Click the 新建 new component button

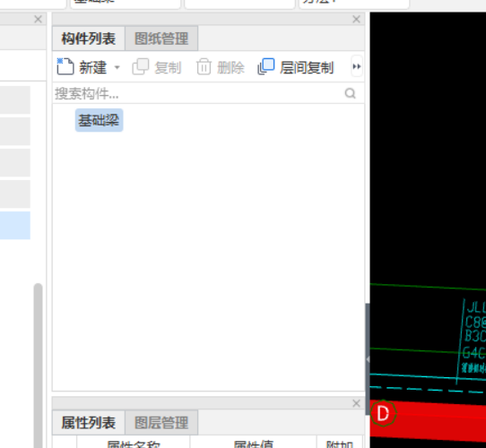[82, 67]
